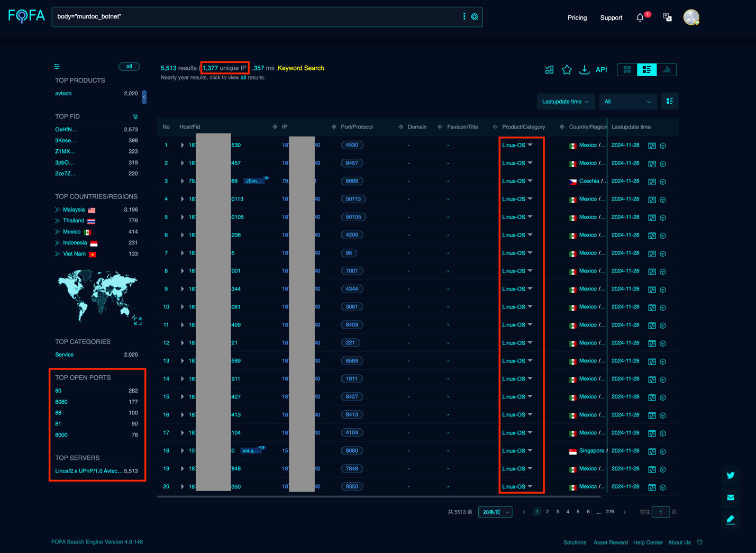Click JEvn… FID tag in row 3
The width and height of the screenshot is (756, 553).
[x=254, y=181]
